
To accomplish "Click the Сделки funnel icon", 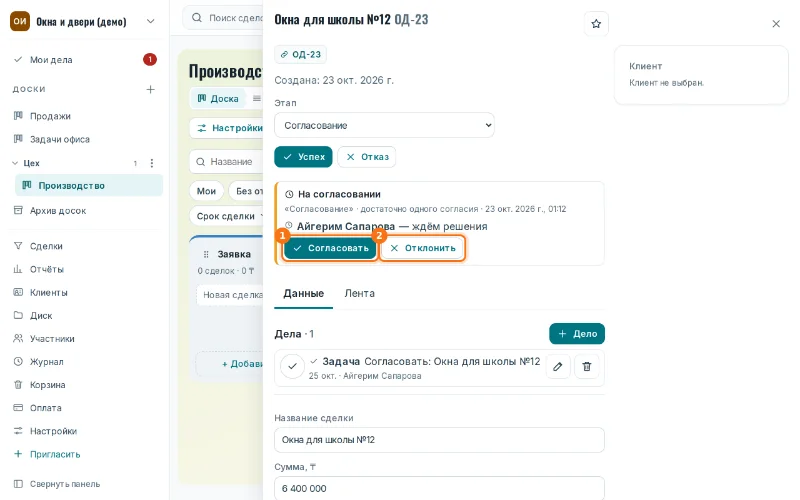I will [18, 246].
